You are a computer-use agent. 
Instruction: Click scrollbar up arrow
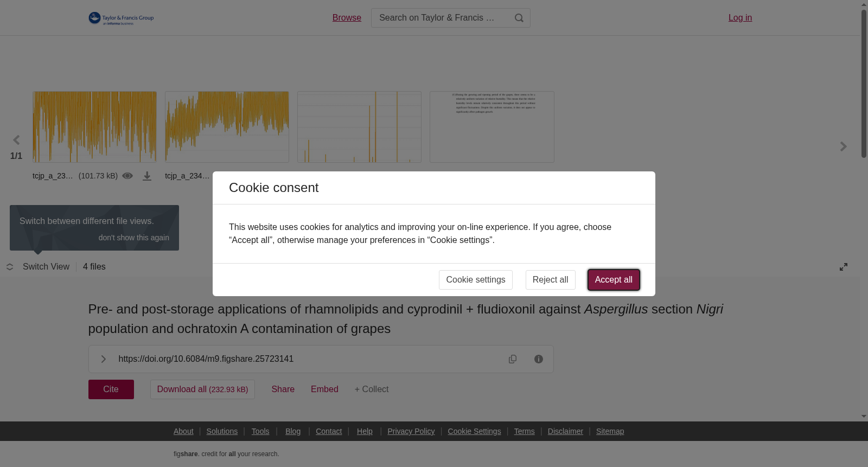point(864,4)
